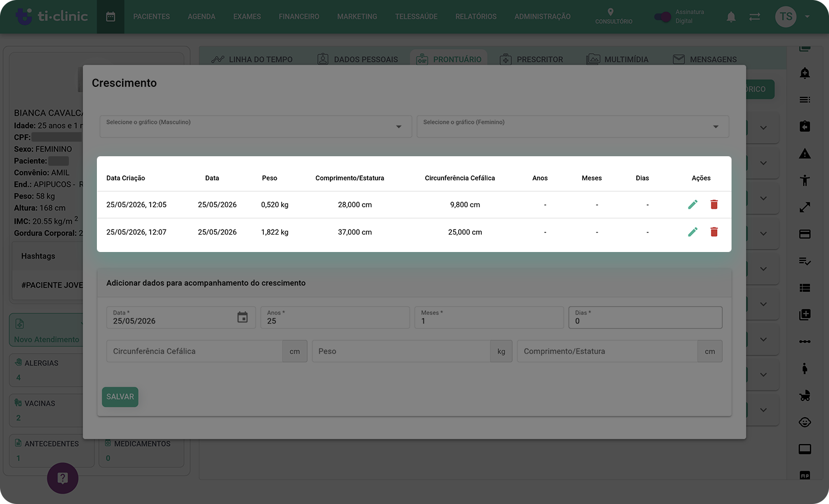Click the Salvar button
This screenshot has height=504, width=829.
(x=120, y=396)
